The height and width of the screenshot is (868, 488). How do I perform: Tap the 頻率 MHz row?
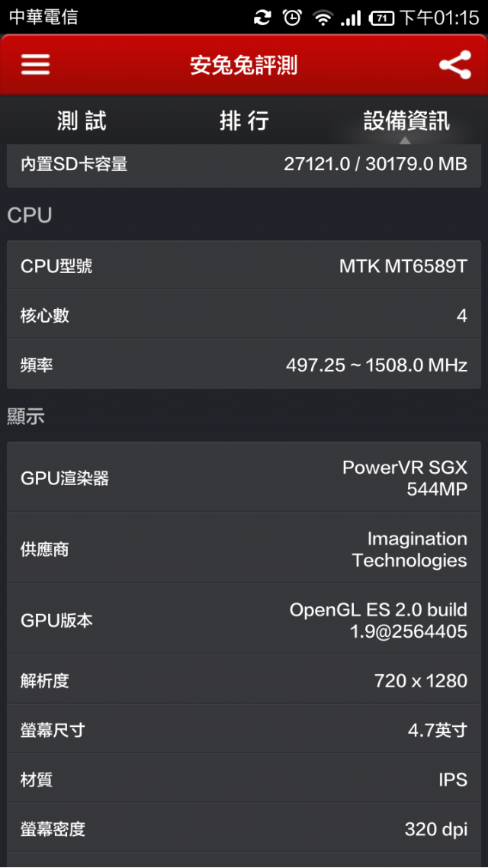[x=244, y=364]
